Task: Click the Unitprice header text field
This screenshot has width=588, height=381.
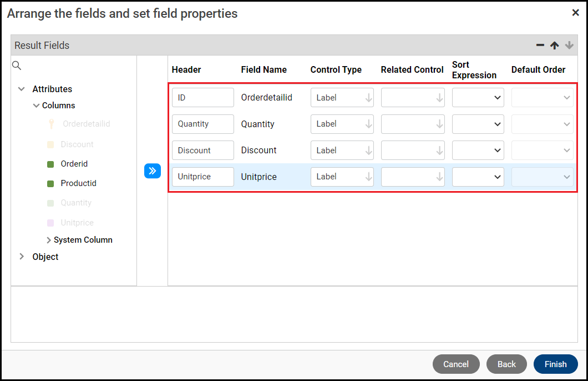Action: (x=202, y=177)
